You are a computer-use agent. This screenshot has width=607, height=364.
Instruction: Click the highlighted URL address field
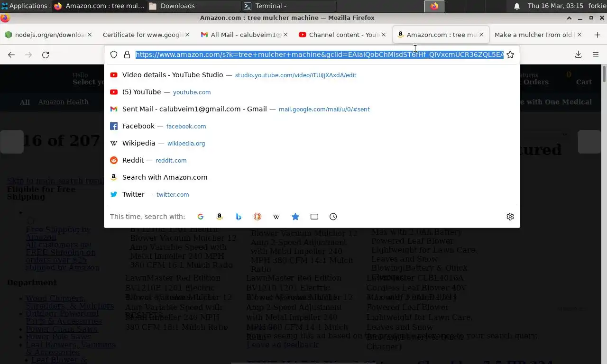coord(319,55)
